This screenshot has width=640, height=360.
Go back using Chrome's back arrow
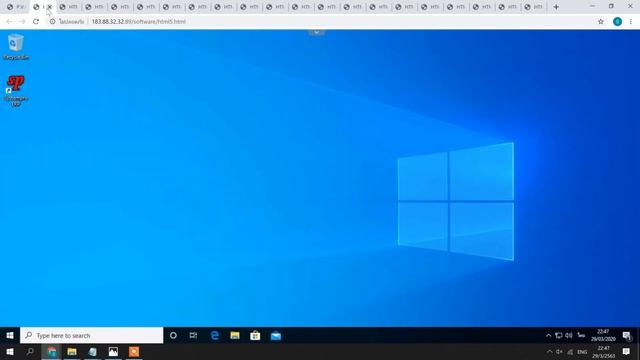coord(9,22)
